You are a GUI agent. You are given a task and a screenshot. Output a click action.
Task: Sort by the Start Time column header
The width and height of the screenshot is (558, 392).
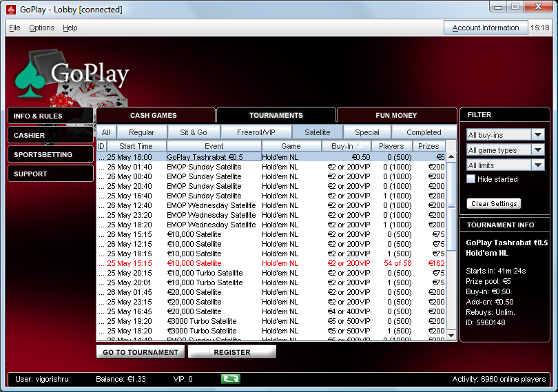[x=136, y=146]
